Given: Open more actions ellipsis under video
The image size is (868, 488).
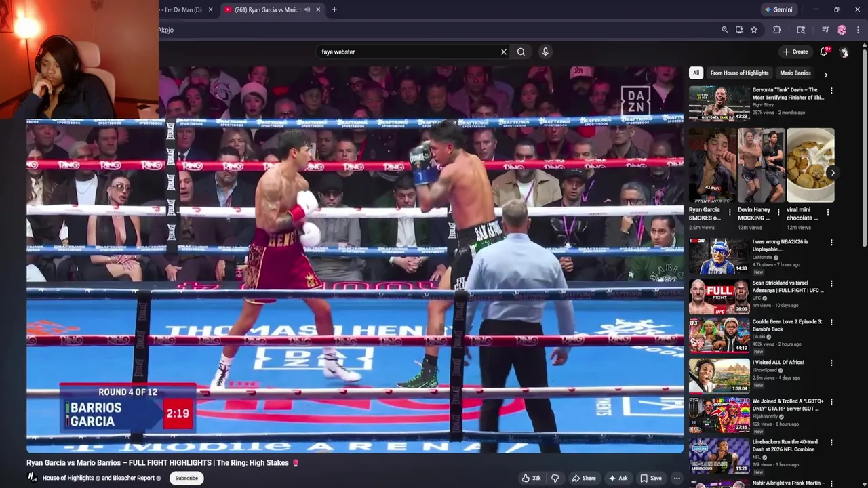Looking at the screenshot, I should click(x=676, y=478).
